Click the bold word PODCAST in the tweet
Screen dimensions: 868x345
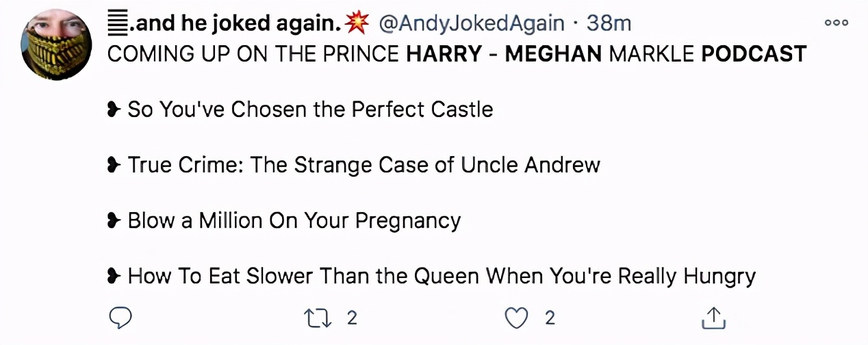click(x=754, y=54)
